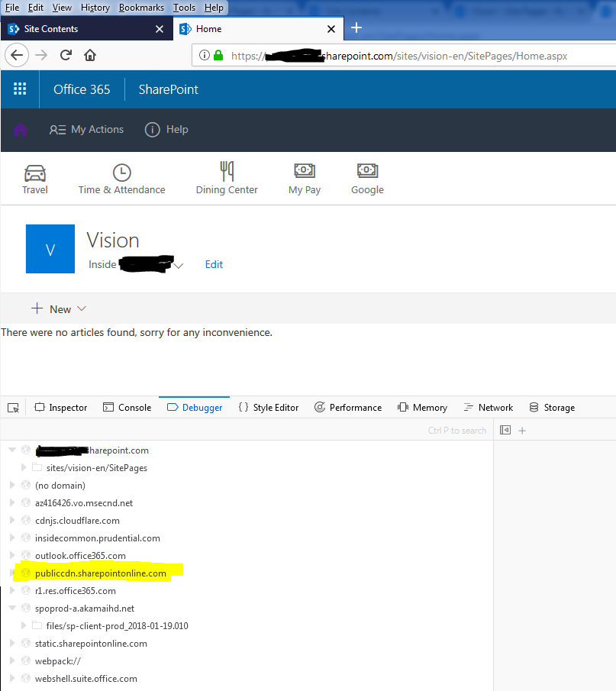The height and width of the screenshot is (691, 616).
Task: Open the Bookmarks menu
Action: pyautogui.click(x=141, y=7)
